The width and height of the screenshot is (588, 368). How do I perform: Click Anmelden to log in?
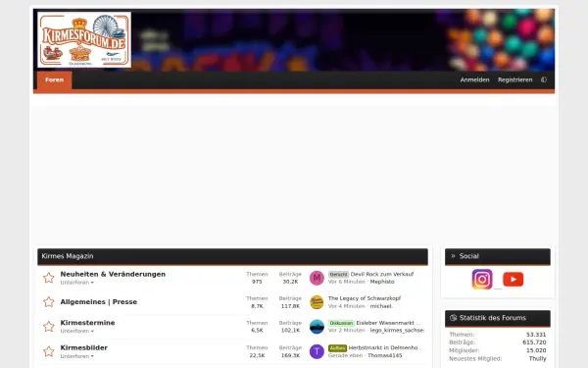[474, 79]
